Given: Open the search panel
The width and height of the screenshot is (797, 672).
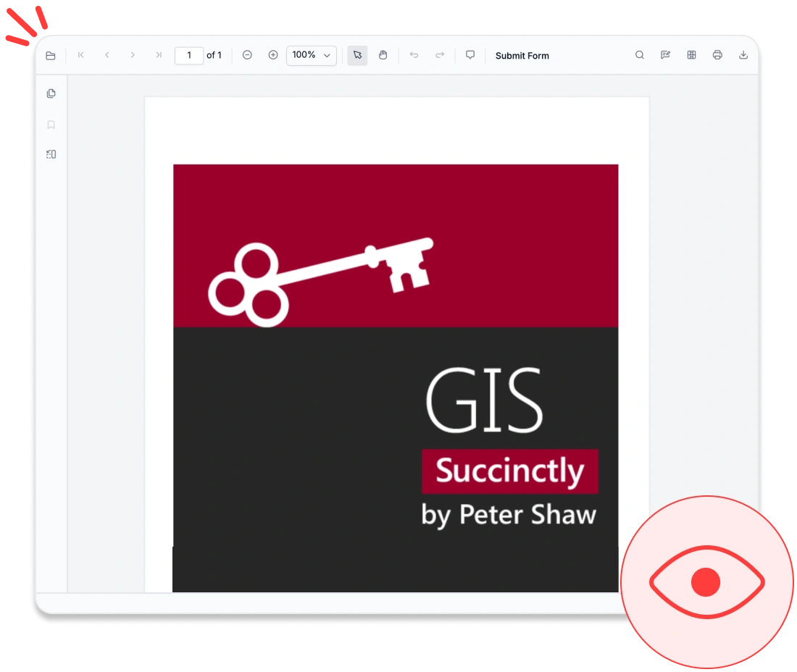Looking at the screenshot, I should point(640,54).
